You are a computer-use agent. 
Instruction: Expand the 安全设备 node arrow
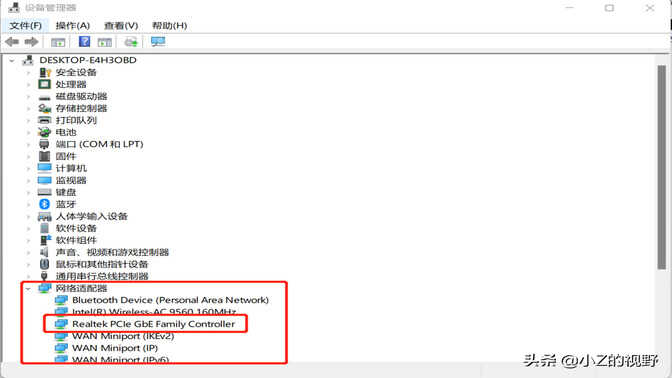coord(28,72)
